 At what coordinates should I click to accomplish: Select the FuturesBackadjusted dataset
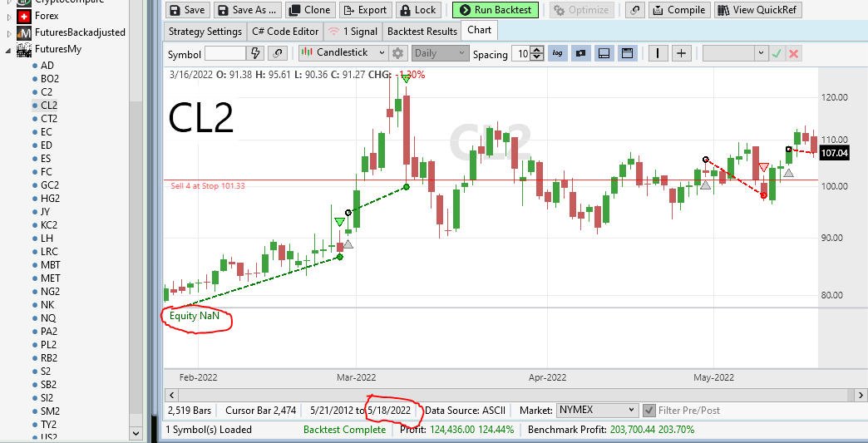[x=80, y=32]
